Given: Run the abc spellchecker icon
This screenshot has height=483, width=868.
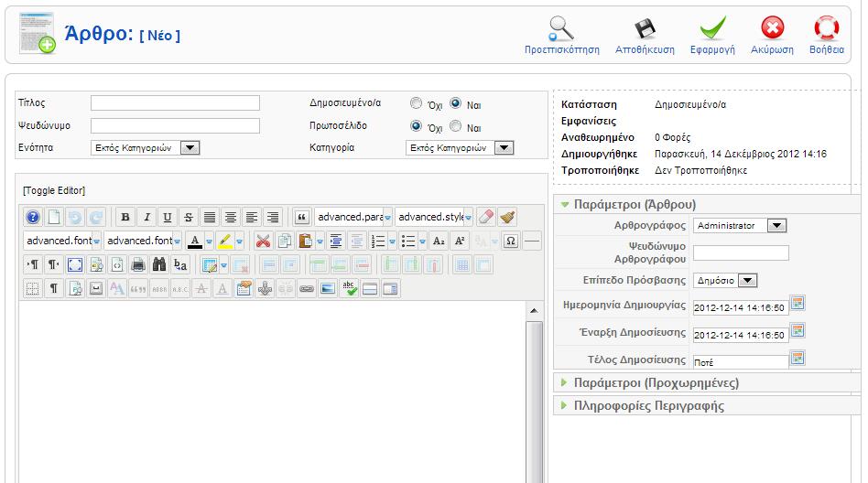Looking at the screenshot, I should click(349, 288).
